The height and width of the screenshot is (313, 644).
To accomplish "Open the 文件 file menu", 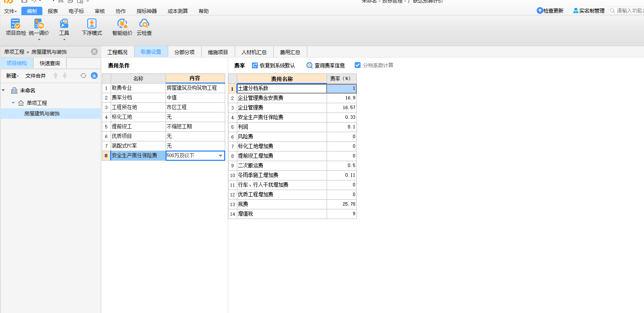I will [x=10, y=11].
